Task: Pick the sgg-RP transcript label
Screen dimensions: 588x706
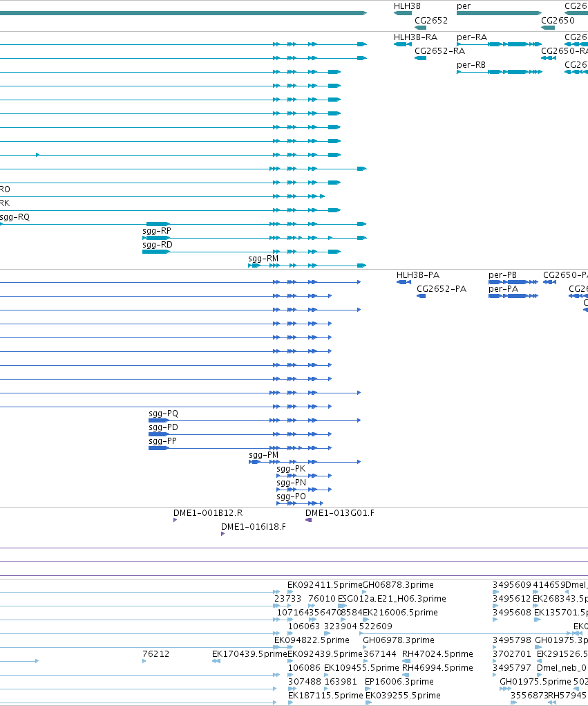Action: pos(157,231)
